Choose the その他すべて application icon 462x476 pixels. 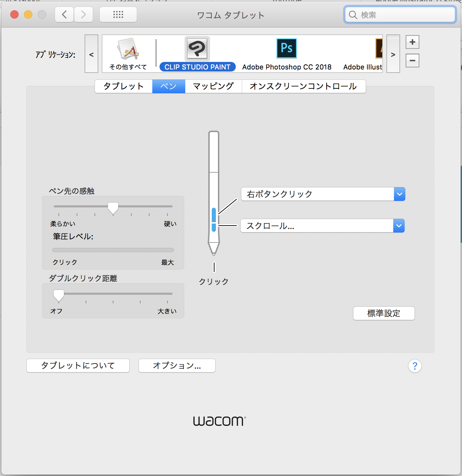click(128, 49)
